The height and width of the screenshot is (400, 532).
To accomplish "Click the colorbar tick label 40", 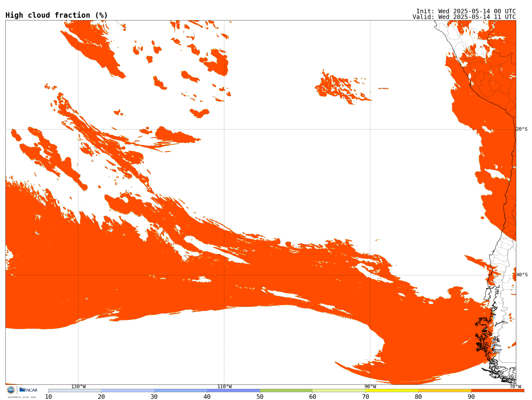I will click(x=207, y=397).
